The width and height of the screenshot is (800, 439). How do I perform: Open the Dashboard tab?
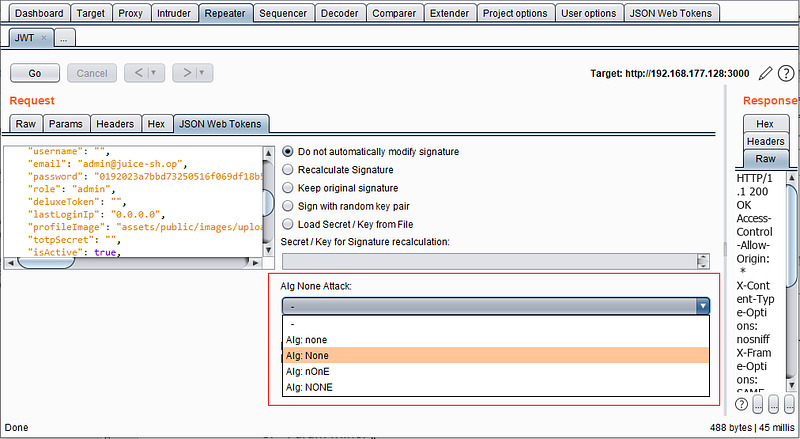click(39, 13)
